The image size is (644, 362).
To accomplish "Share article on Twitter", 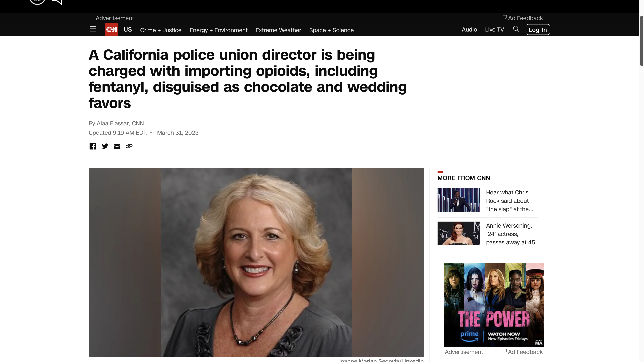I will (x=105, y=146).
